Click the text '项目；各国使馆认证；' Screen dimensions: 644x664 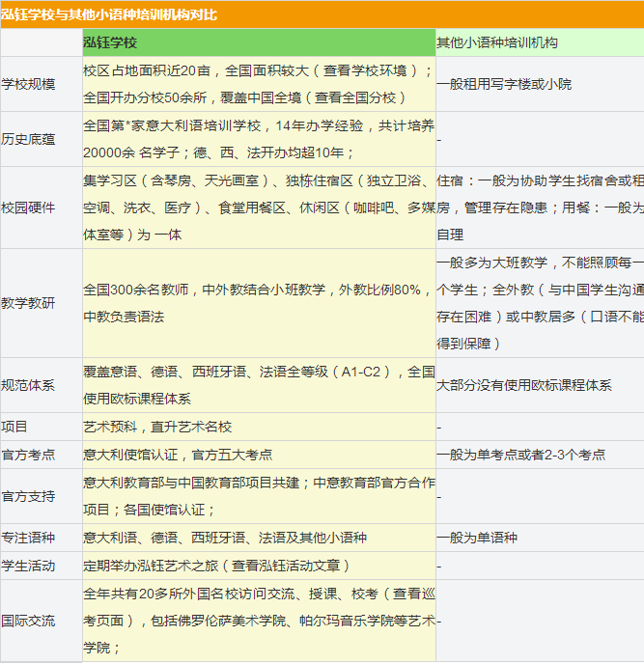click(149, 510)
